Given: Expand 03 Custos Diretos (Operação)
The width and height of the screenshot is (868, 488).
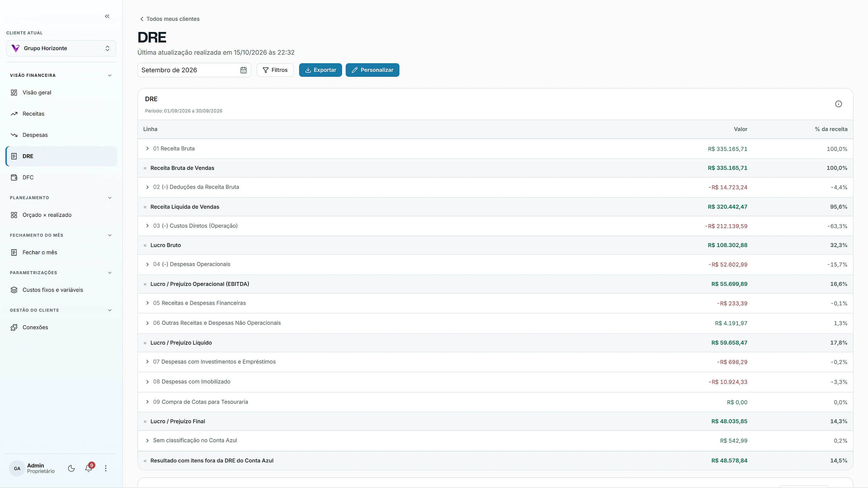Looking at the screenshot, I should [147, 226].
